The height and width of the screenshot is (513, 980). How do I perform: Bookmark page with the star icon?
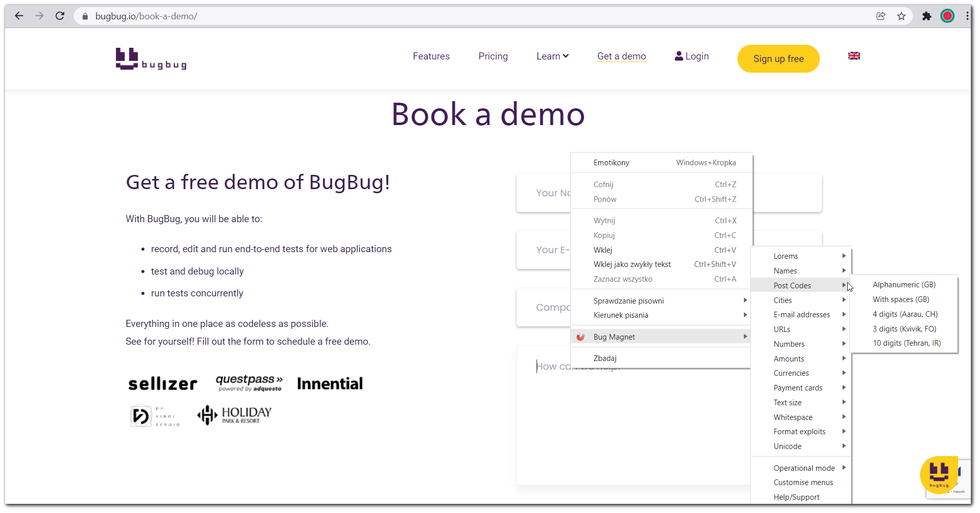(x=901, y=16)
